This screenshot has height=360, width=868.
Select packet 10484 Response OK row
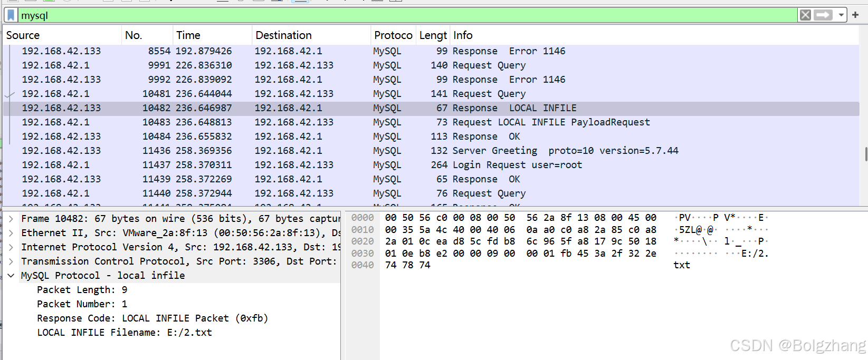point(431,137)
